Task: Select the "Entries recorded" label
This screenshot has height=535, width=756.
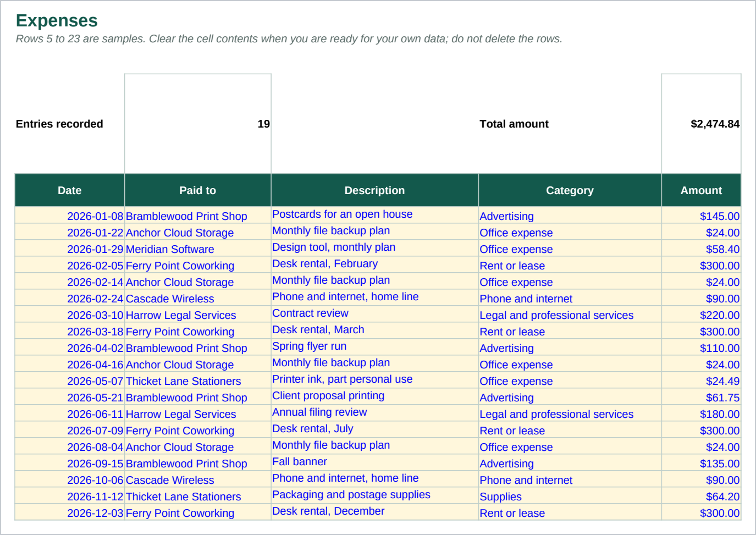Action: [59, 124]
